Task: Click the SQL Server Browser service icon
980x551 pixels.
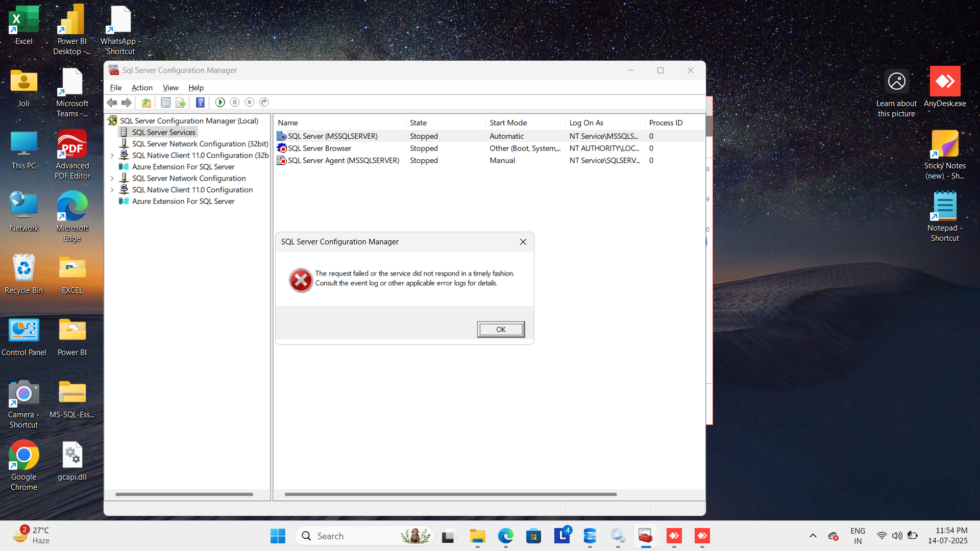Action: [281, 148]
